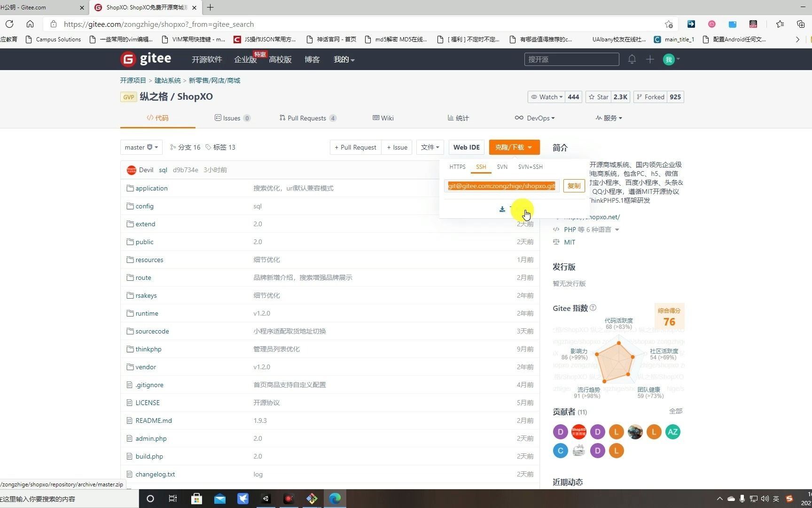Screen dimensions: 812x508
Task: Open 企业版 in the top navigation
Action: tap(245, 59)
